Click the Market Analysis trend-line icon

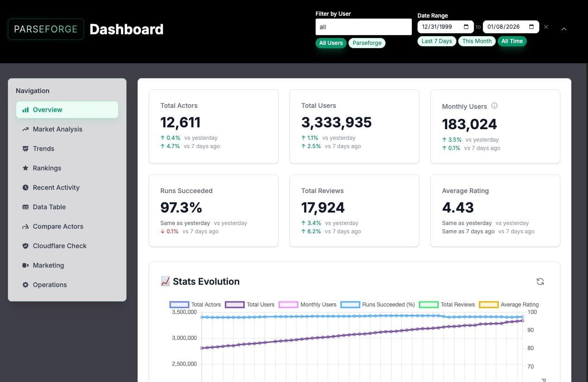pyautogui.click(x=25, y=129)
